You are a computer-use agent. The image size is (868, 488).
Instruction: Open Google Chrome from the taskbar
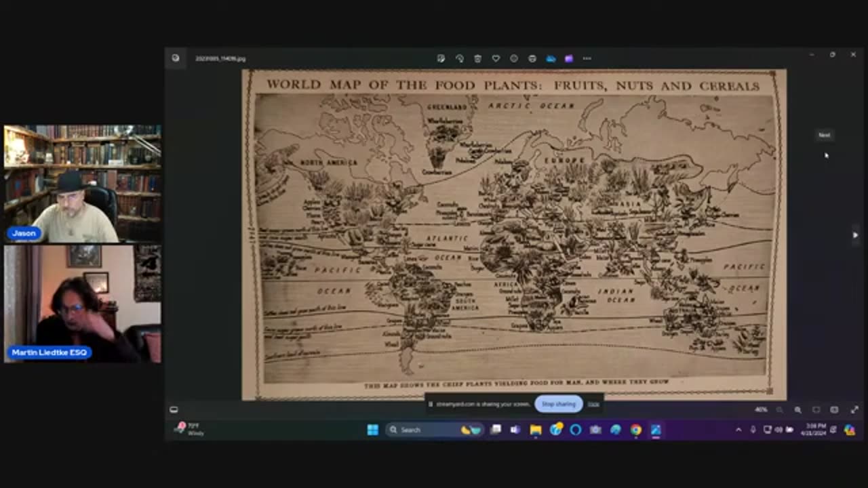tap(635, 430)
